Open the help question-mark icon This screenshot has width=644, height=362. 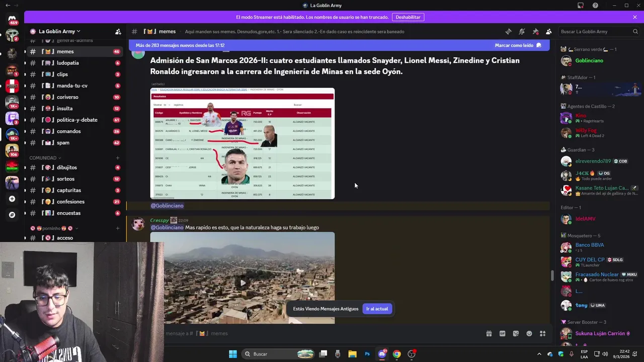(595, 6)
